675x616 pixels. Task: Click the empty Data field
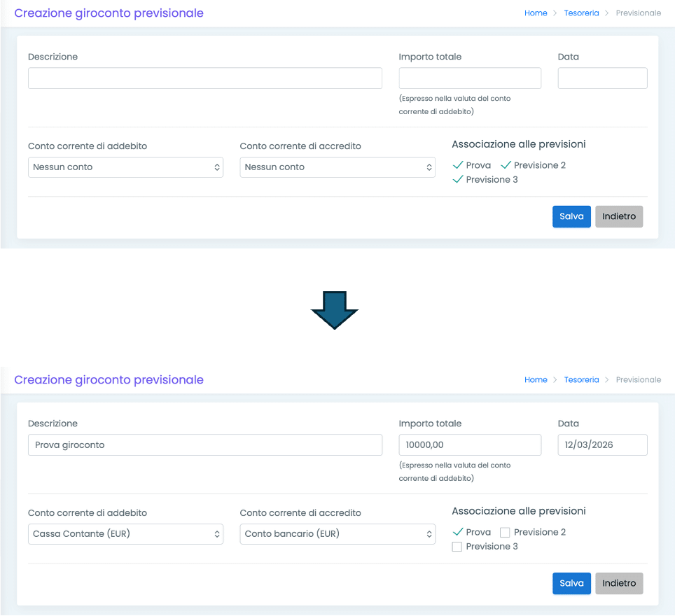coord(602,78)
